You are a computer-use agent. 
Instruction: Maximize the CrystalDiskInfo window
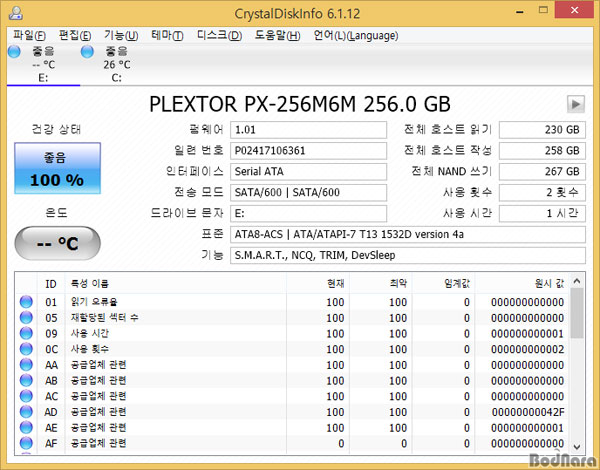click(543, 10)
